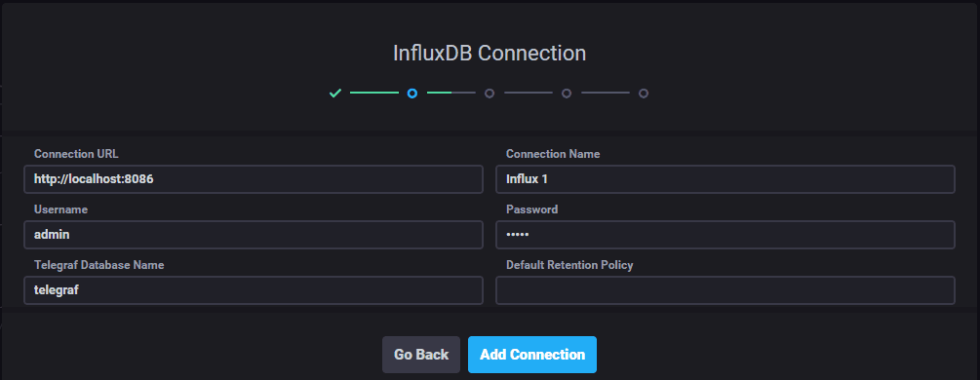Focus the Connection Name field showing Influx 1
Viewport: 980px width, 380px height.
point(725,179)
